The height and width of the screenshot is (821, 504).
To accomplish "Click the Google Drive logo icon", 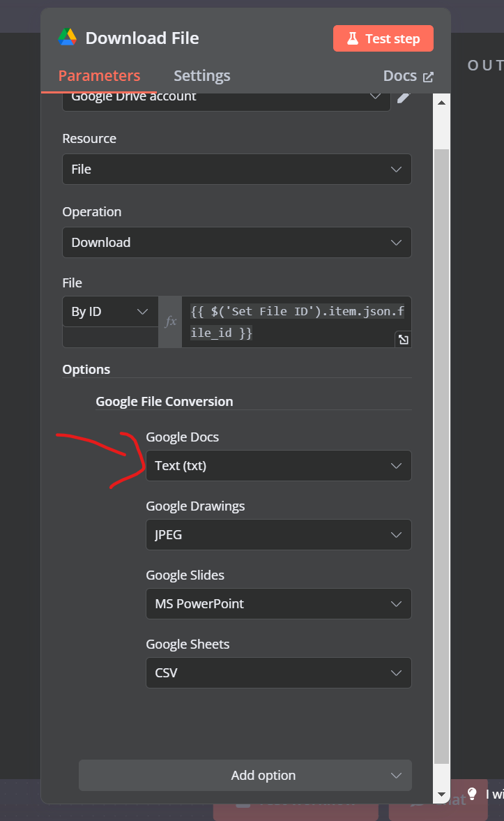I will point(68,38).
